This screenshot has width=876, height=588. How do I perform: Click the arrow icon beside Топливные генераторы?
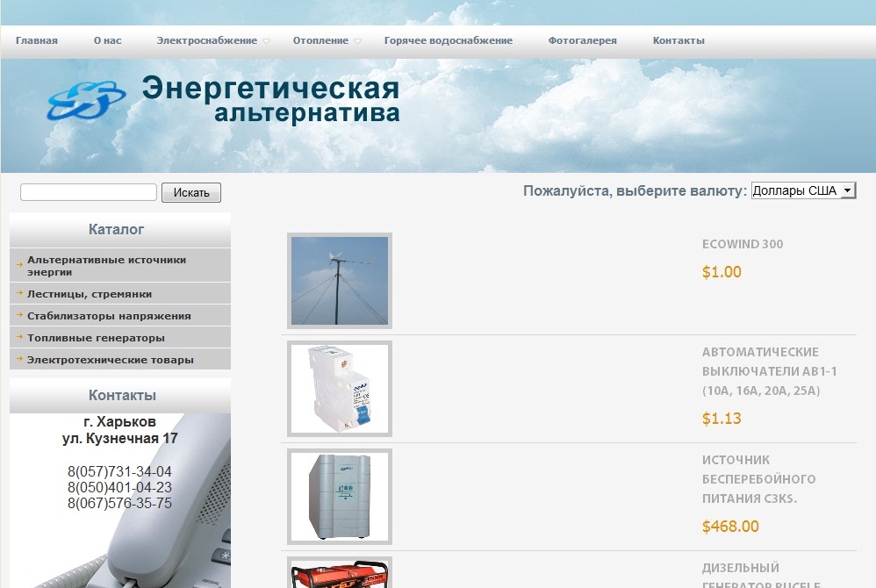(18, 337)
